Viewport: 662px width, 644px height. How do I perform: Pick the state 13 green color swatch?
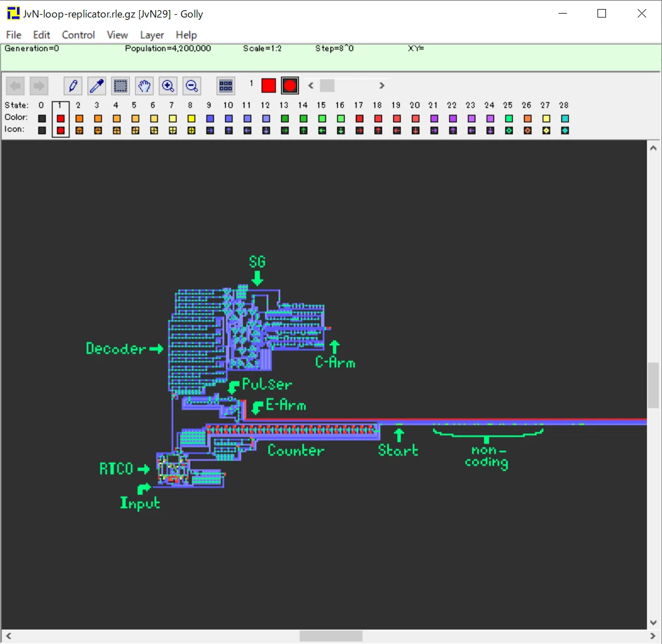click(285, 119)
